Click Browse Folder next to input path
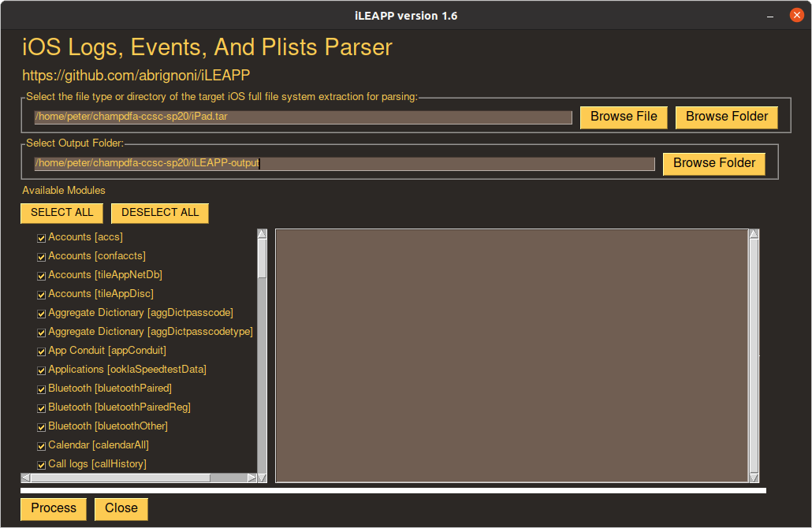The image size is (812, 528). coord(726,117)
